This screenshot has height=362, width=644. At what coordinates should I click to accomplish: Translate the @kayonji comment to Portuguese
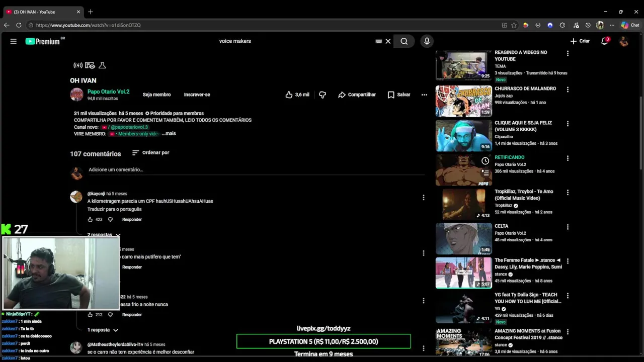(x=114, y=209)
